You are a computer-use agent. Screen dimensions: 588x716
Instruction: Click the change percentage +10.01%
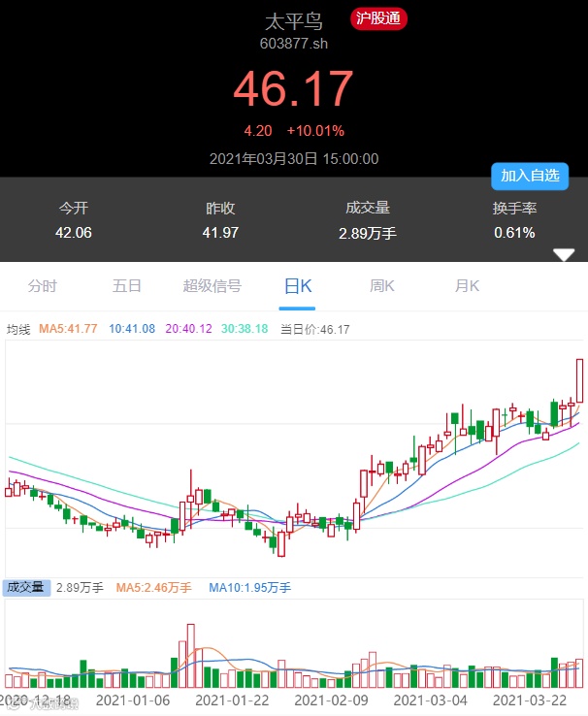click(315, 131)
